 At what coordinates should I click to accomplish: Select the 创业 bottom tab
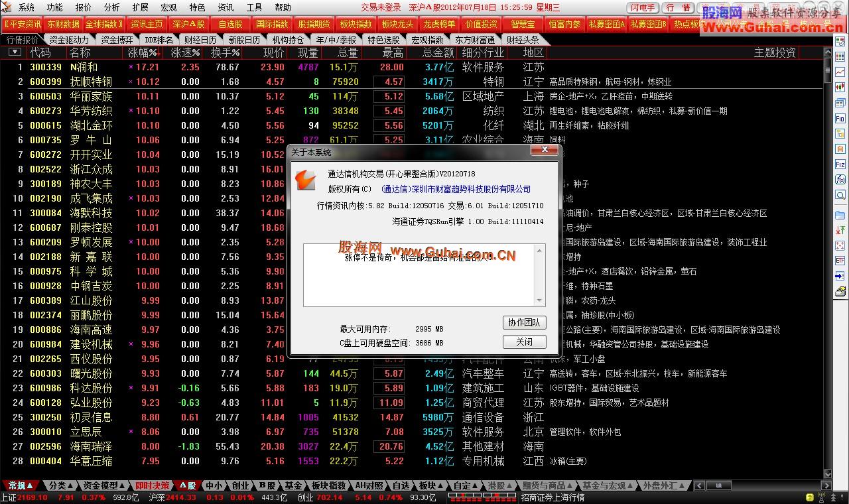[239, 485]
